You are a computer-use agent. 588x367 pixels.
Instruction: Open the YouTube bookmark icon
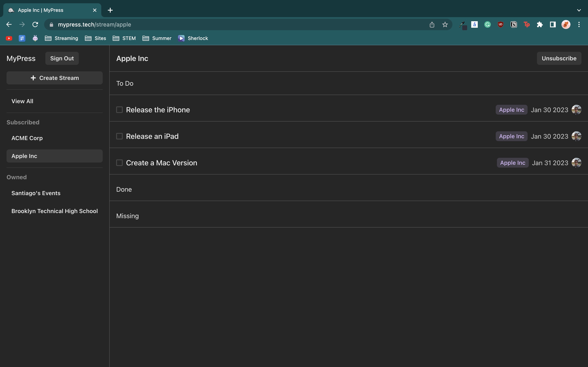click(9, 38)
